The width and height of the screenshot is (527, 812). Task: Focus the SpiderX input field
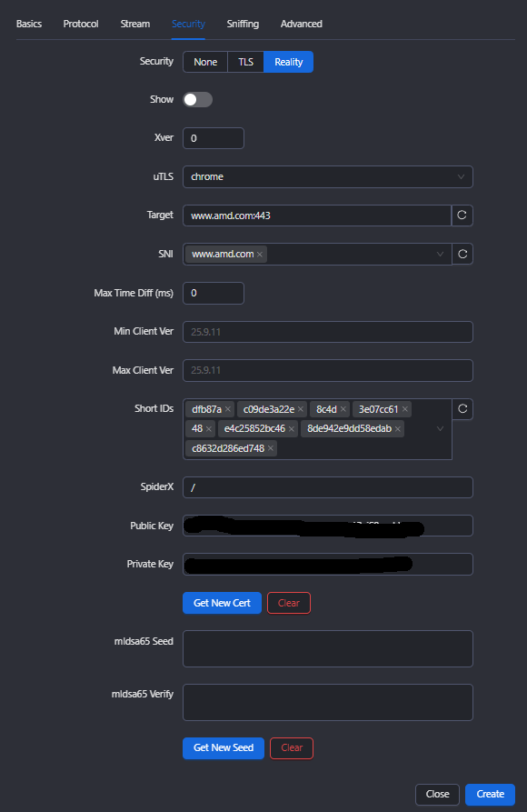point(328,487)
